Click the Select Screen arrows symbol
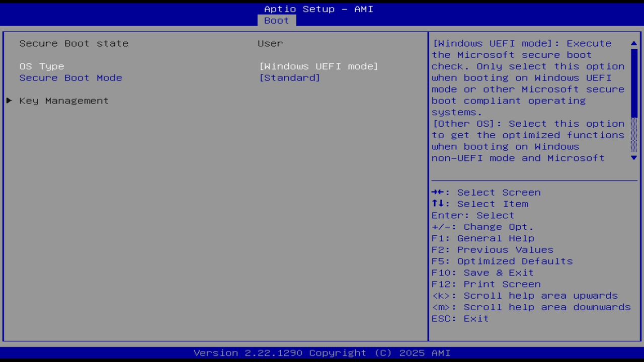Image resolution: width=644 pixels, height=362 pixels. point(439,192)
